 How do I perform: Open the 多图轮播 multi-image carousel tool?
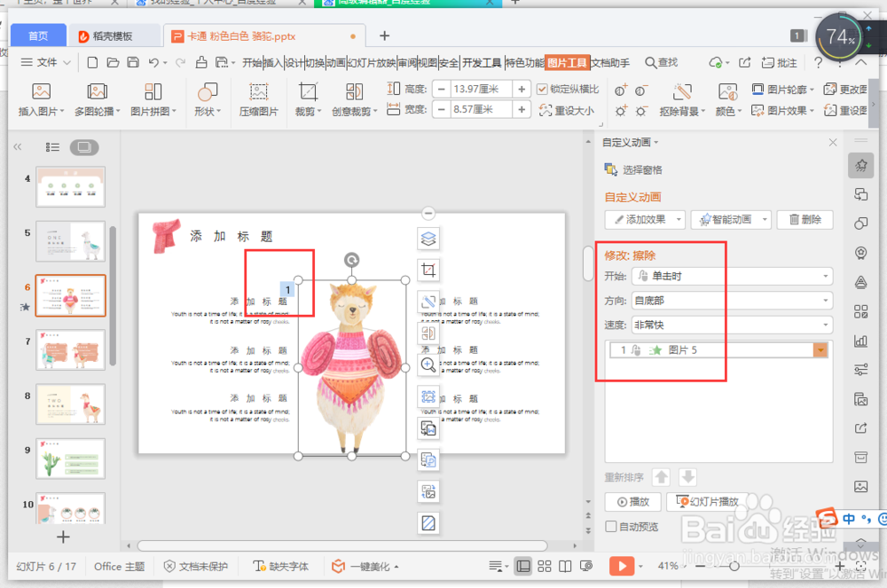pos(98,99)
